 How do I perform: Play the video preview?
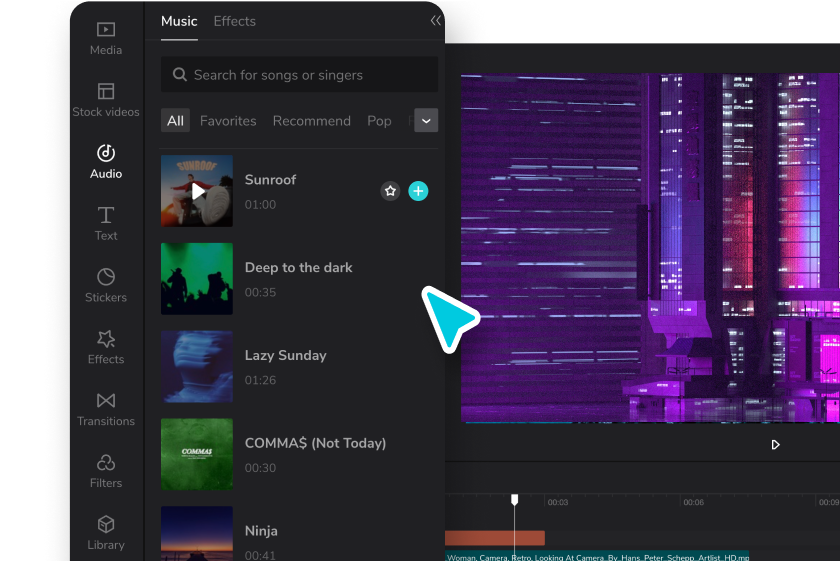pos(775,445)
